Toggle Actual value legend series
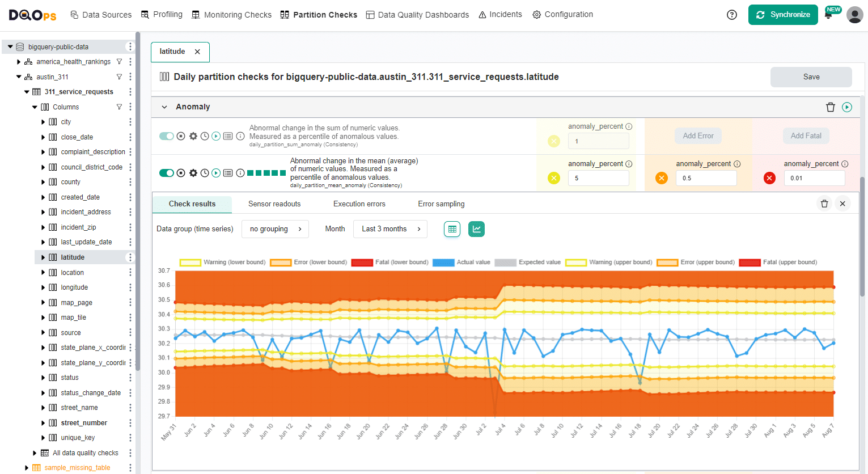This screenshot has width=868, height=474. 461,263
